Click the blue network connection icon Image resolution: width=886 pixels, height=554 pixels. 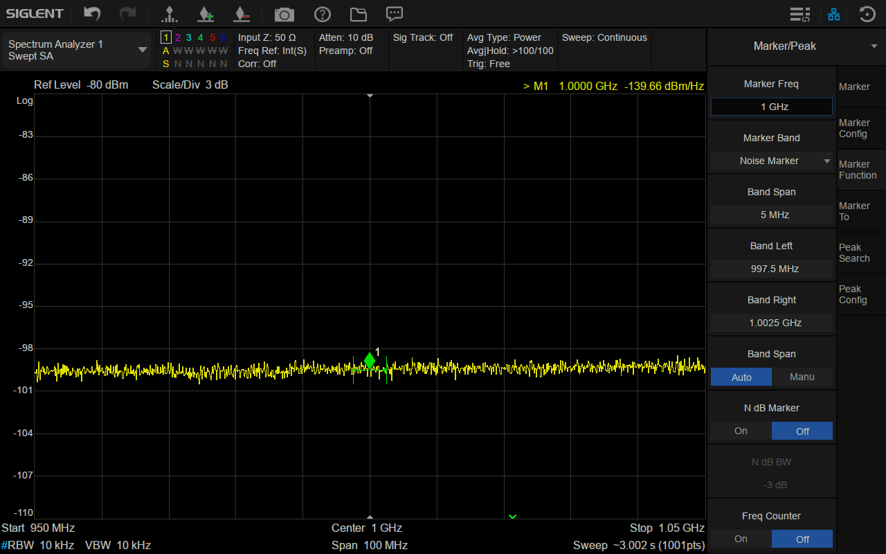(834, 14)
